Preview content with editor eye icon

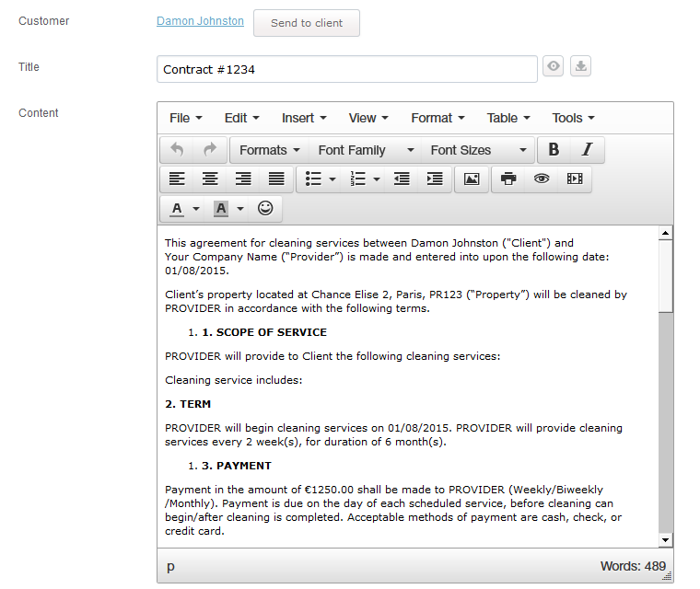[x=542, y=179]
